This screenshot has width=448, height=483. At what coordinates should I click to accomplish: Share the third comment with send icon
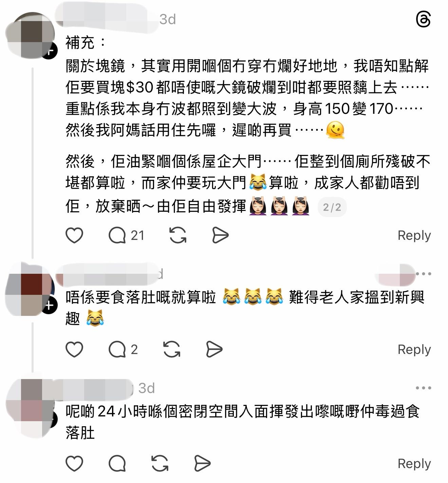pos(202,464)
